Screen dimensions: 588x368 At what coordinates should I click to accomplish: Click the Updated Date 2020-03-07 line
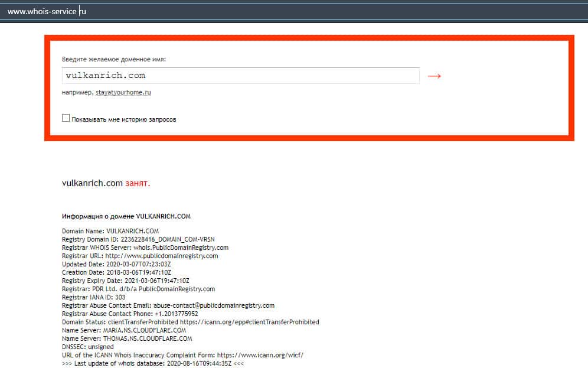point(116,264)
